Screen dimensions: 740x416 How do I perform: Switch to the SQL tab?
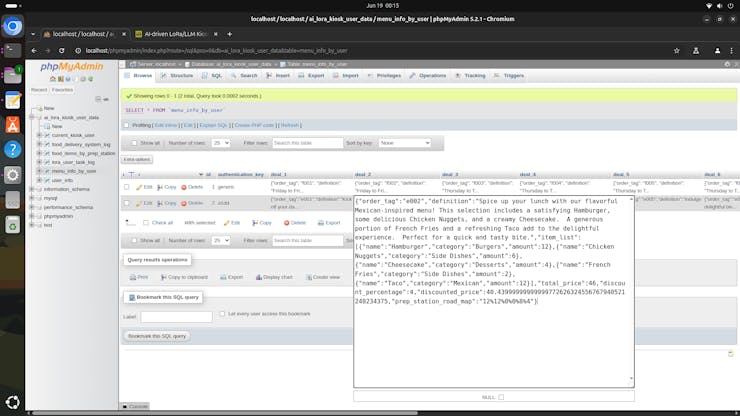click(212, 76)
